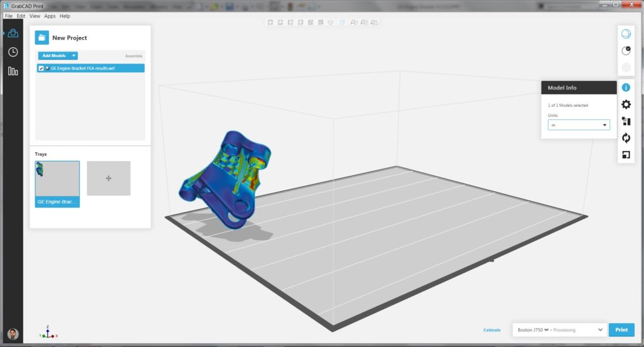644x347 pixels.
Task: Open the Arrange tool icon
Action: (x=626, y=121)
